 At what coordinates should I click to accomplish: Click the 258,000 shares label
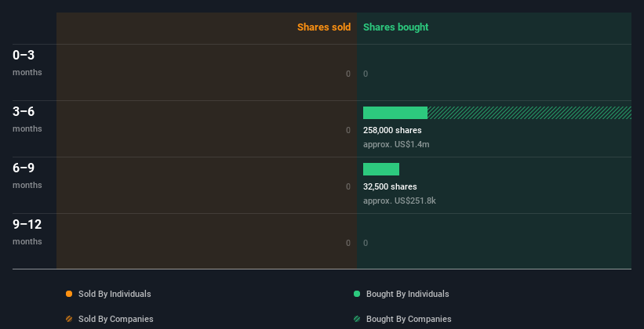392,130
